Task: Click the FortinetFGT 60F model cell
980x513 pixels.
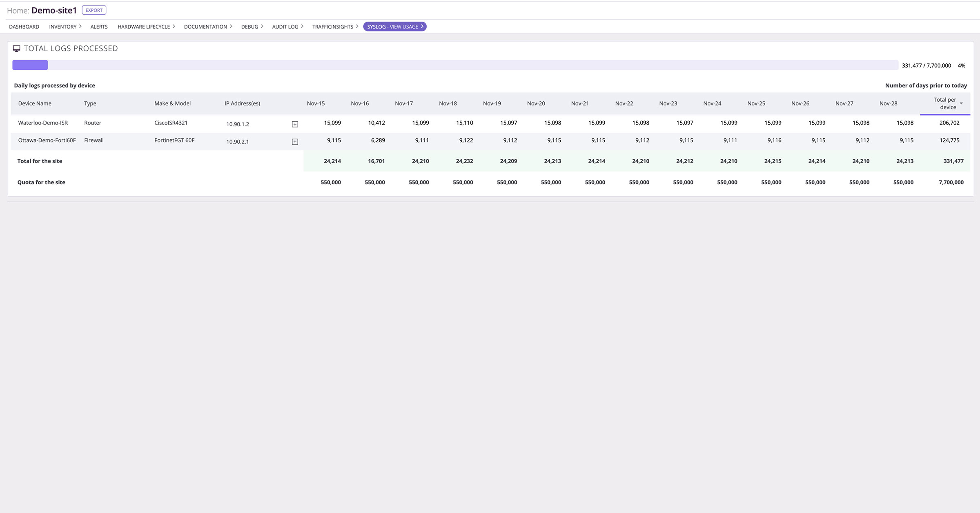Action: pos(174,140)
